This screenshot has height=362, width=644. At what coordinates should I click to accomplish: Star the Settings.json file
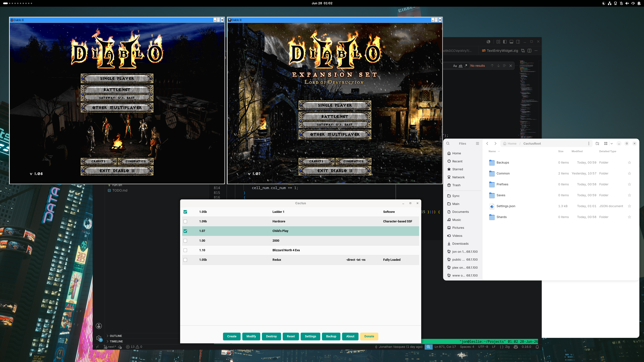point(630,206)
